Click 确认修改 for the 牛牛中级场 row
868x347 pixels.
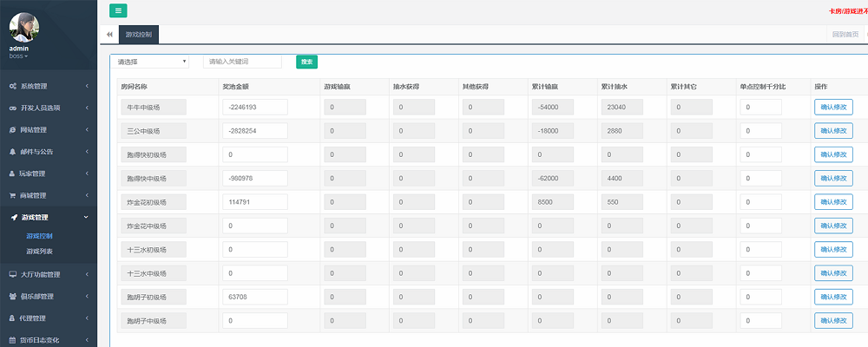(x=832, y=108)
